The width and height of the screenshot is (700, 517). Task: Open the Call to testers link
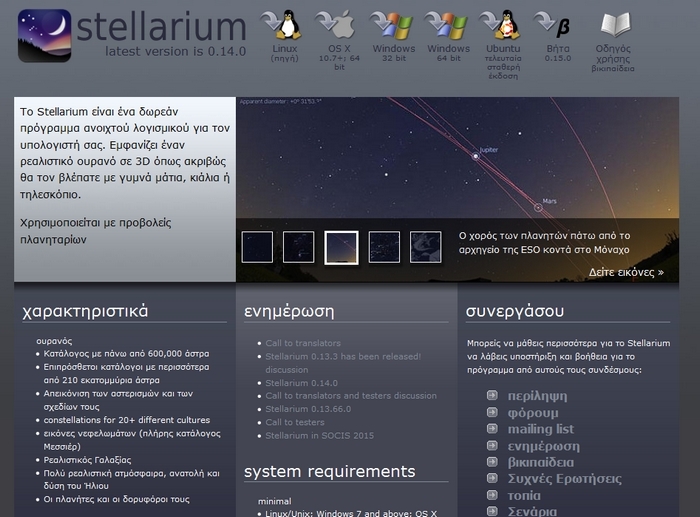(x=295, y=422)
